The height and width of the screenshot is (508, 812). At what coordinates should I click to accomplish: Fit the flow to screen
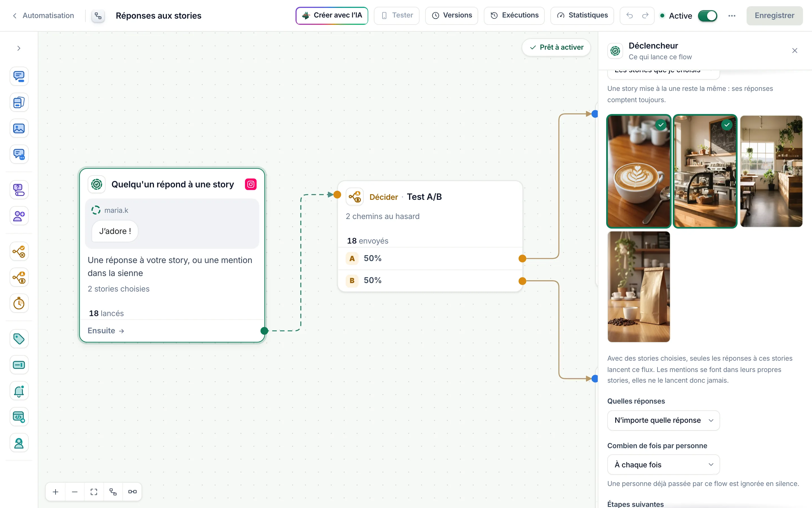(94, 492)
